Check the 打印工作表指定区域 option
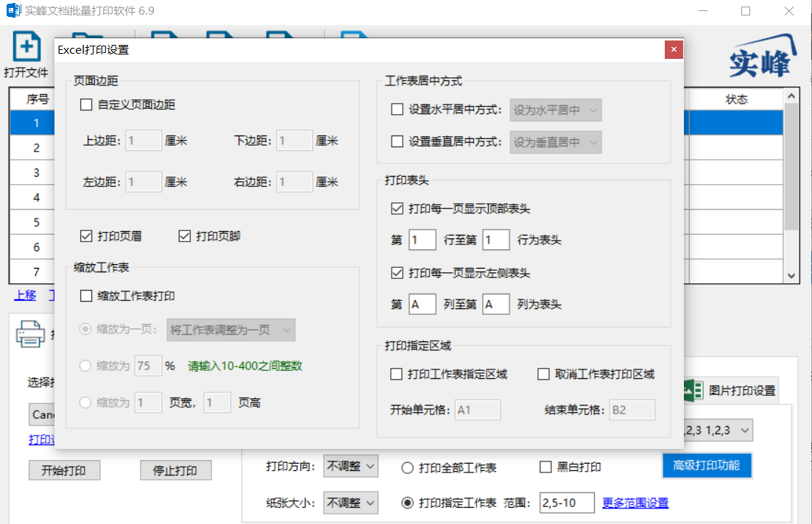Image resolution: width=812 pixels, height=524 pixels. (396, 375)
